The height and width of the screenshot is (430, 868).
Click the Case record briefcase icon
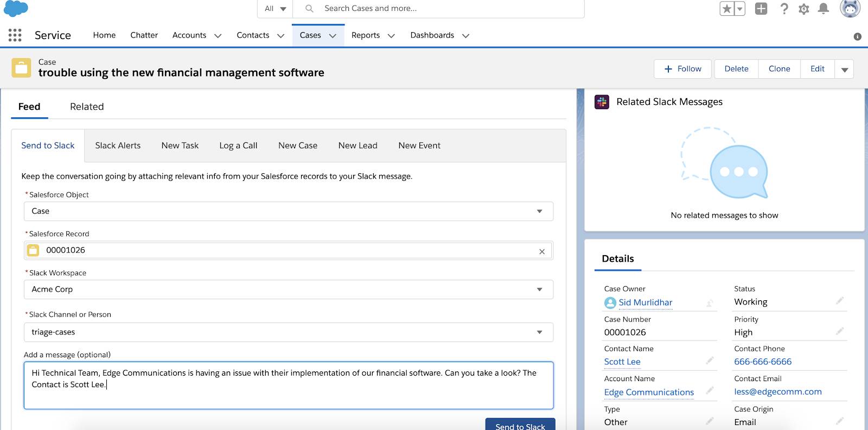point(21,68)
